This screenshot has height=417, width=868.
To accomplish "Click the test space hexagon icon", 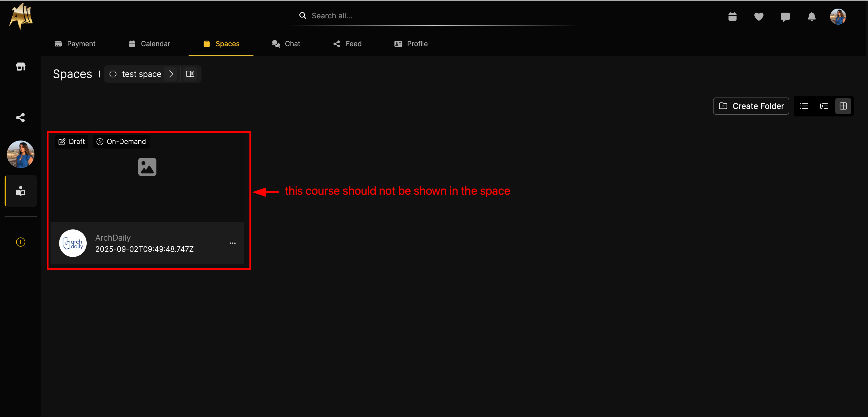I will pyautogui.click(x=113, y=74).
